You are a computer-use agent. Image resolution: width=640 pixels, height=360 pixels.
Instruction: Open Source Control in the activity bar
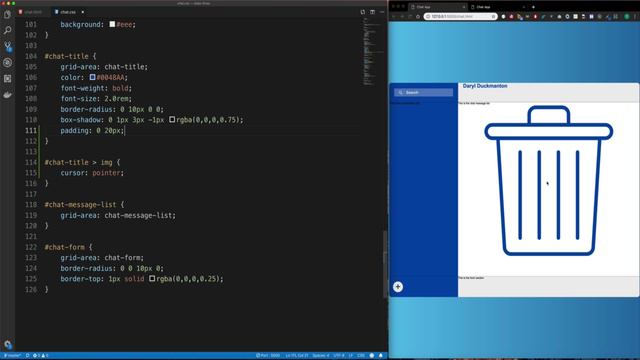click(7, 46)
